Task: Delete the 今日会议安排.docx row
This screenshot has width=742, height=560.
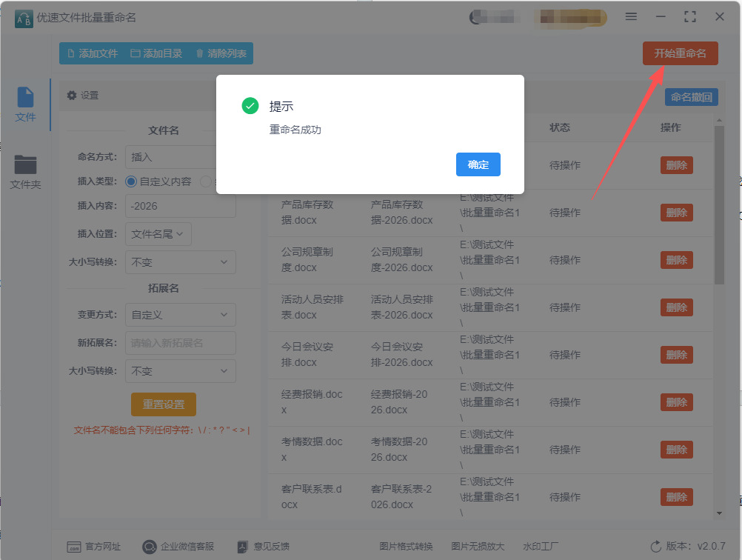Action: click(x=676, y=355)
